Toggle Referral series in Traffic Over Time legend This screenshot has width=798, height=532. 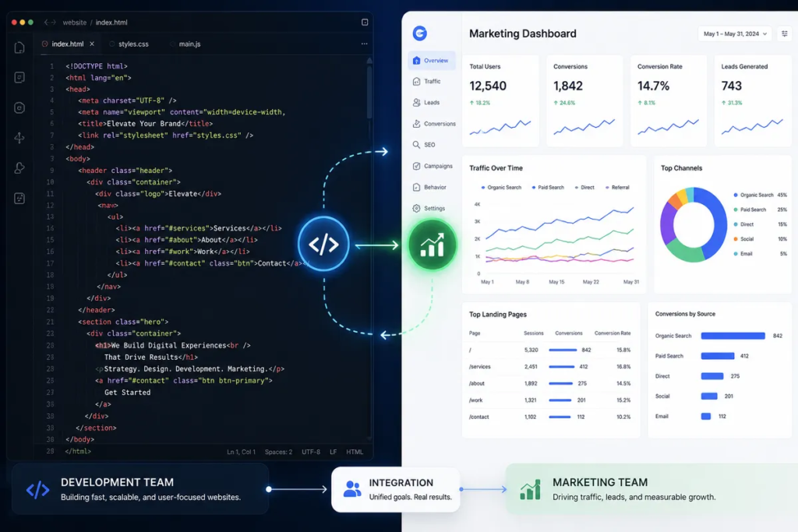[x=617, y=188]
